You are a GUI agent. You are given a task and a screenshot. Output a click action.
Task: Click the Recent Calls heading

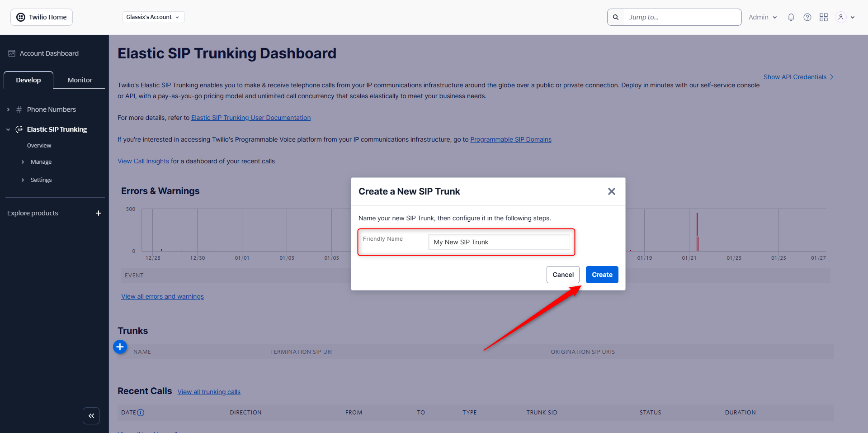[x=145, y=391]
